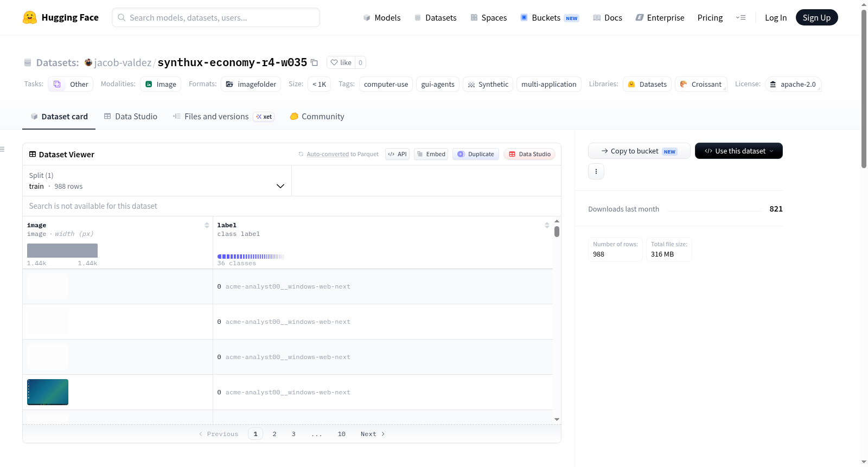Open the Docs navigation item
The image size is (868, 467).
point(608,17)
